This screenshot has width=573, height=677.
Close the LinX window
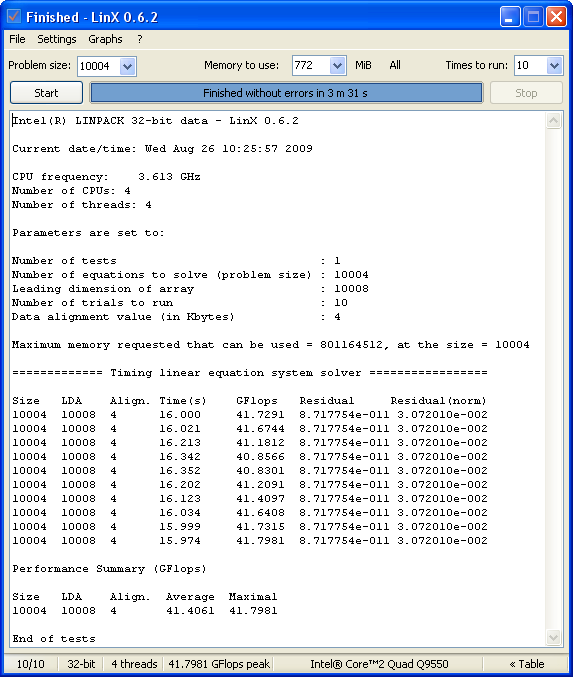[557, 17]
